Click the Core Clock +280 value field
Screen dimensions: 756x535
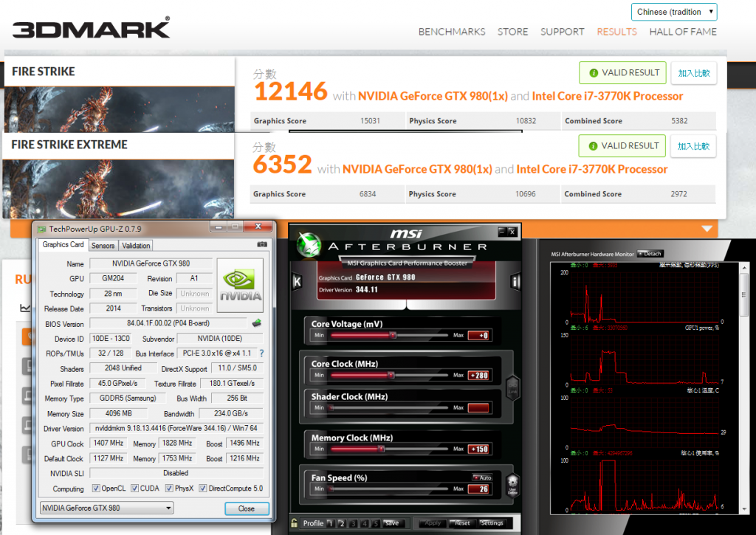coord(480,376)
